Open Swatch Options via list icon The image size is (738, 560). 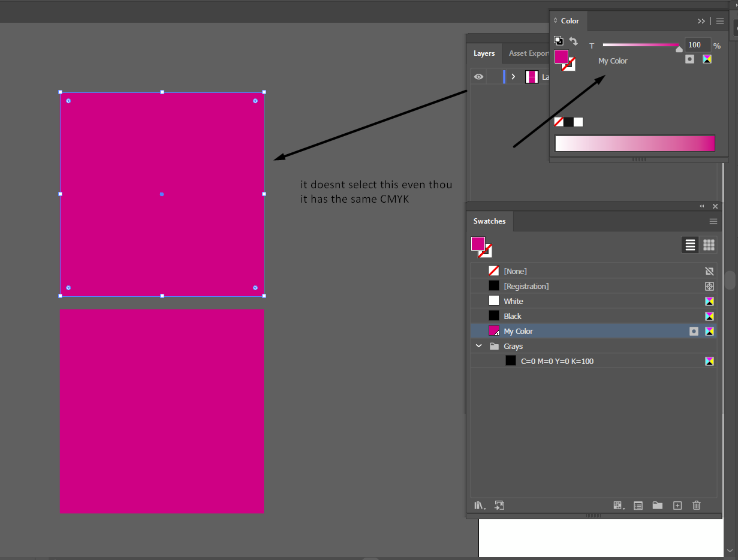point(638,505)
